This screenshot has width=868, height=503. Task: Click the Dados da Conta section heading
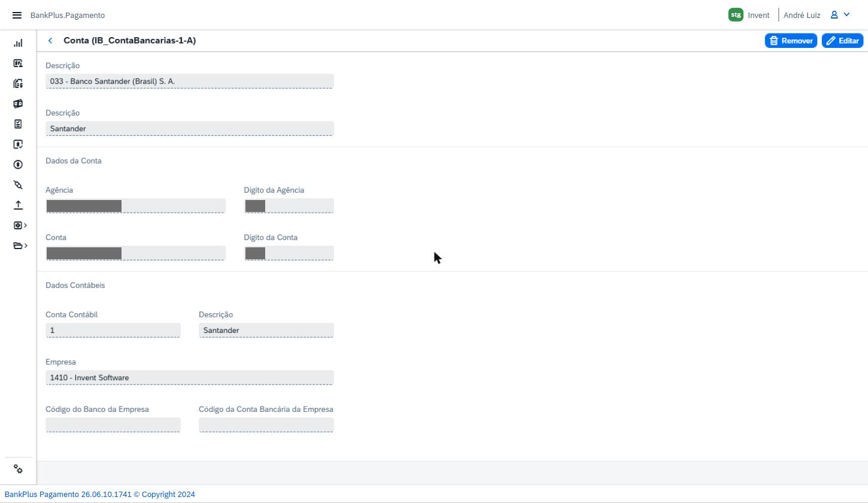pyautogui.click(x=74, y=160)
